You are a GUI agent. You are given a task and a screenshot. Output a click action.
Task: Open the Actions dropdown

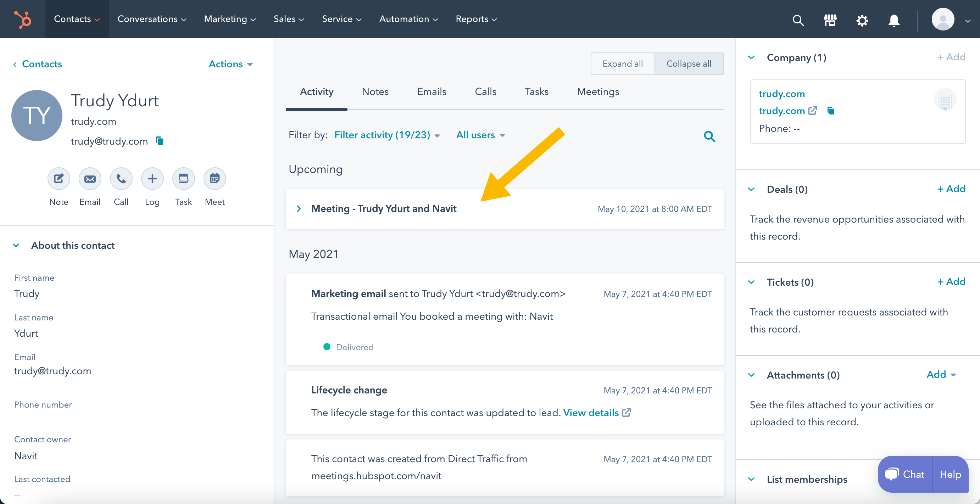click(230, 64)
